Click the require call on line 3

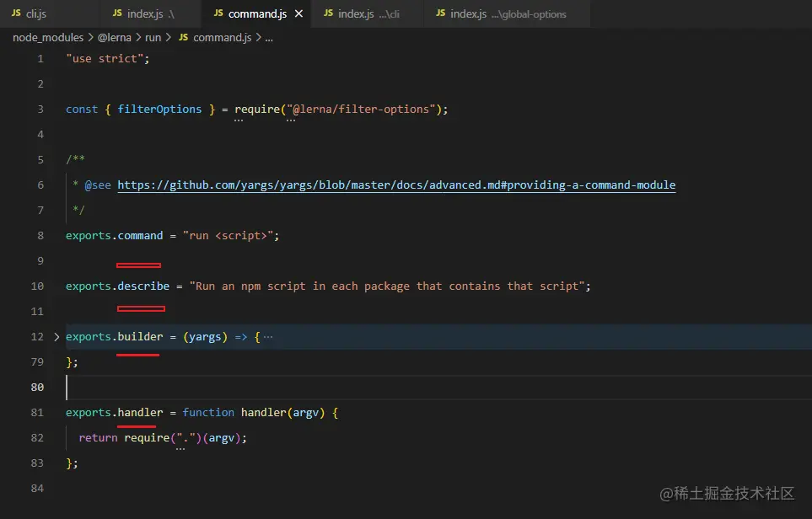pyautogui.click(x=257, y=110)
